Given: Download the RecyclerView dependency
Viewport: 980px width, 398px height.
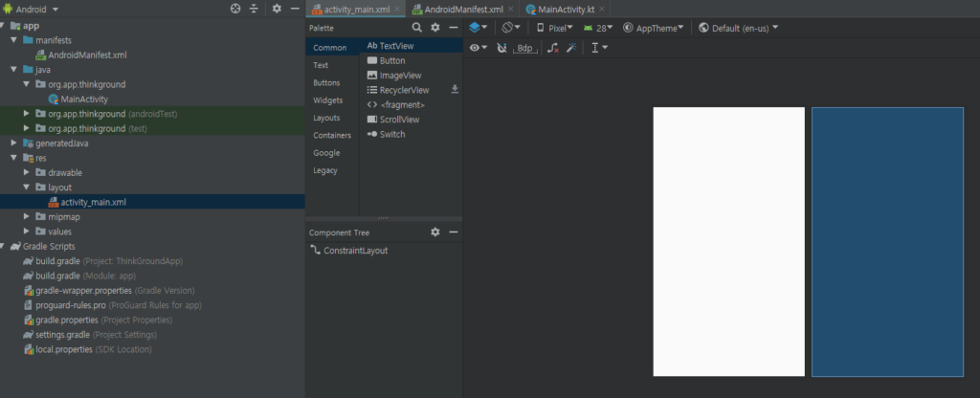Looking at the screenshot, I should point(455,89).
